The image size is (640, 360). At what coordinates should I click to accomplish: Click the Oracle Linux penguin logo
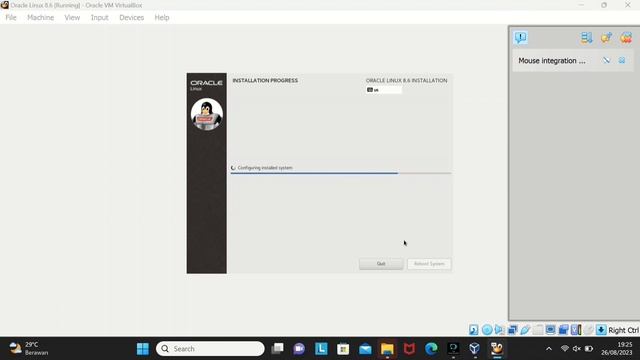point(207,114)
